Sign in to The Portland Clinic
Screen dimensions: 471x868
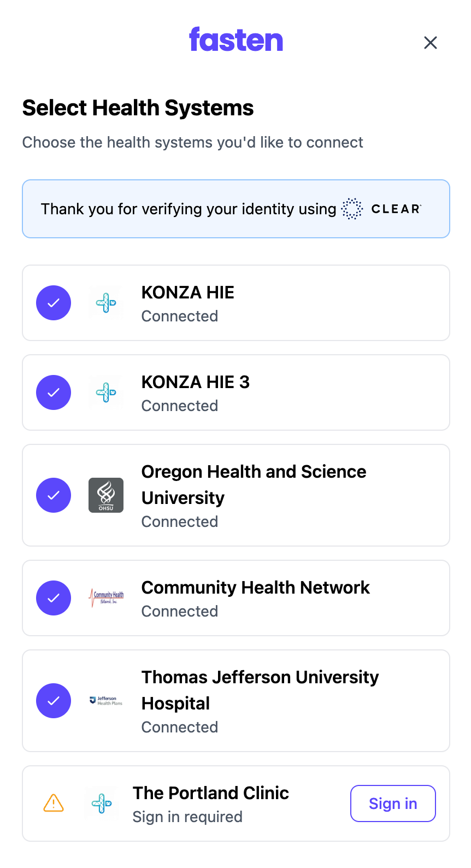point(393,804)
